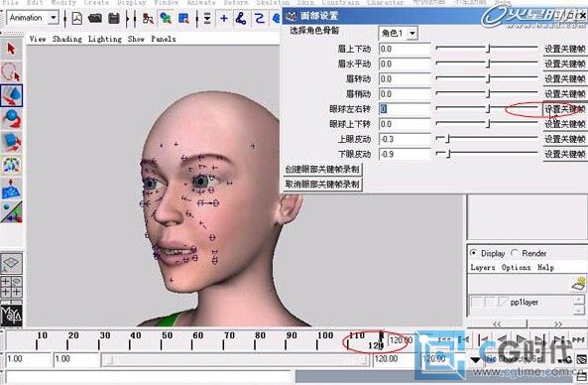Create a new scene with toolbar icon
The image size is (588, 385).
click(x=77, y=18)
